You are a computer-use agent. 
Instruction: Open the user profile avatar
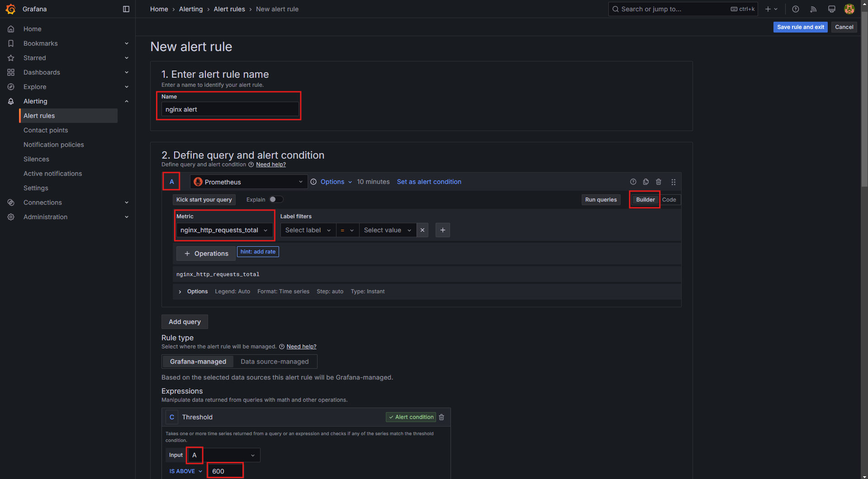click(x=849, y=9)
